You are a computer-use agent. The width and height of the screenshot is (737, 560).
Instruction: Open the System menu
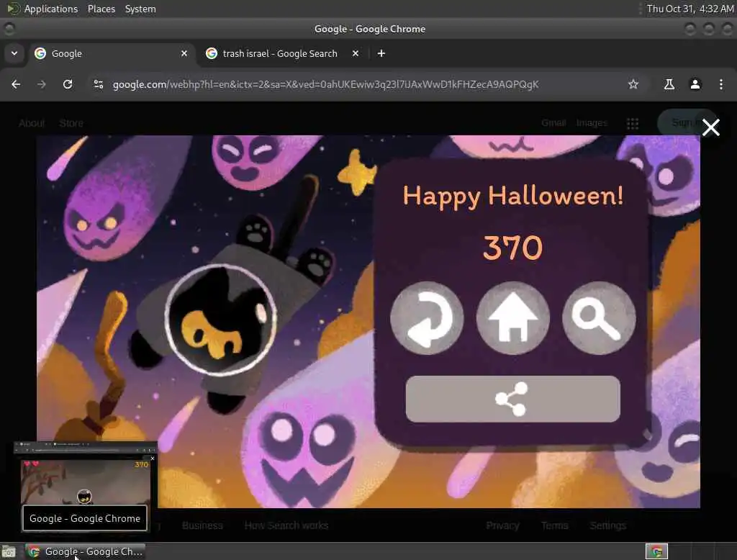(x=140, y=9)
